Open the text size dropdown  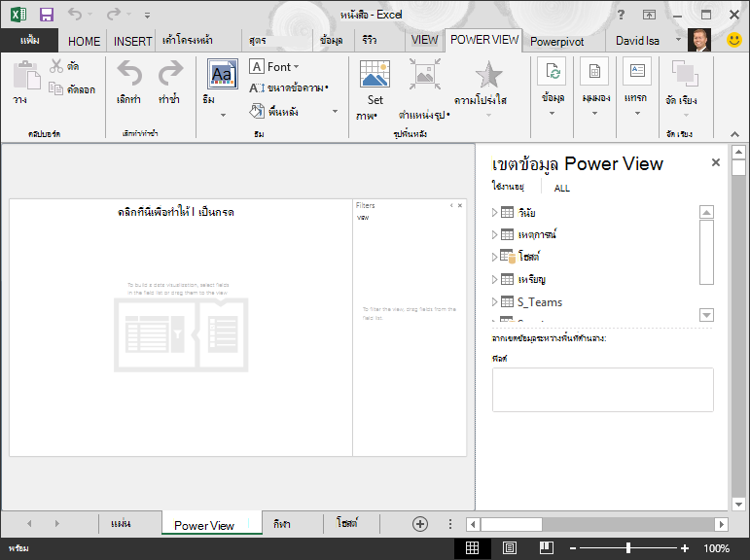(x=289, y=88)
